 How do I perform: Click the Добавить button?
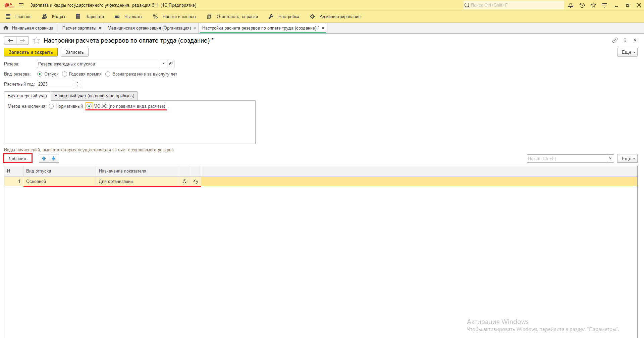tap(18, 158)
